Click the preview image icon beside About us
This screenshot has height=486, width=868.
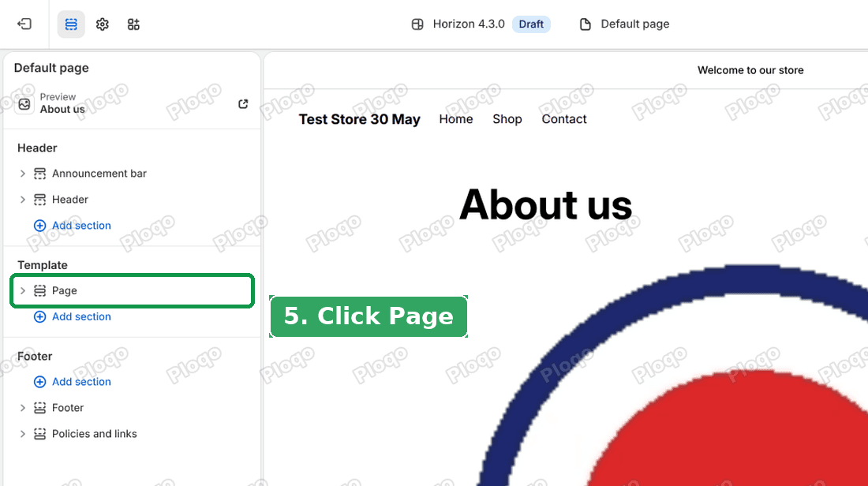click(24, 104)
